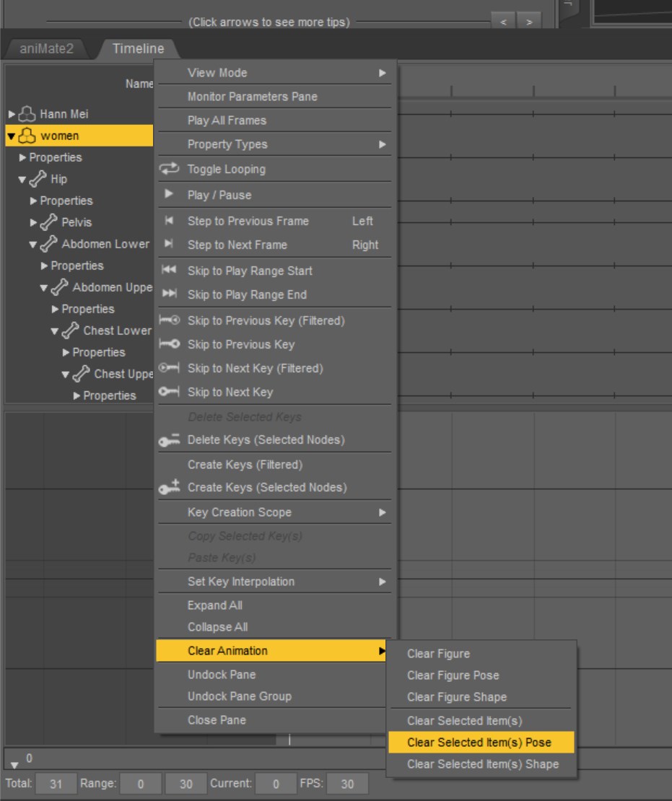Click the Toggle Looping icon in menu
This screenshot has width=672, height=801.
tap(169, 169)
